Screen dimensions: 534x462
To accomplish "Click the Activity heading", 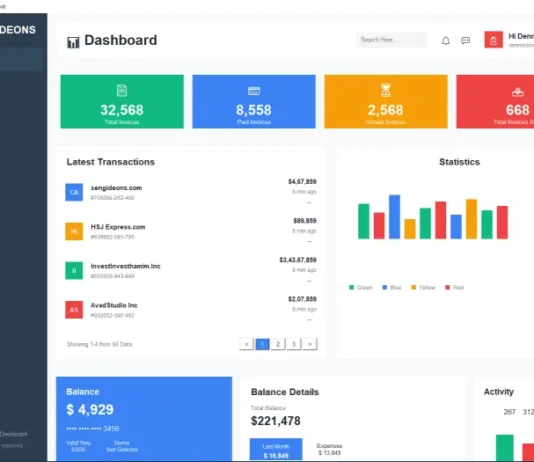I will click(499, 392).
